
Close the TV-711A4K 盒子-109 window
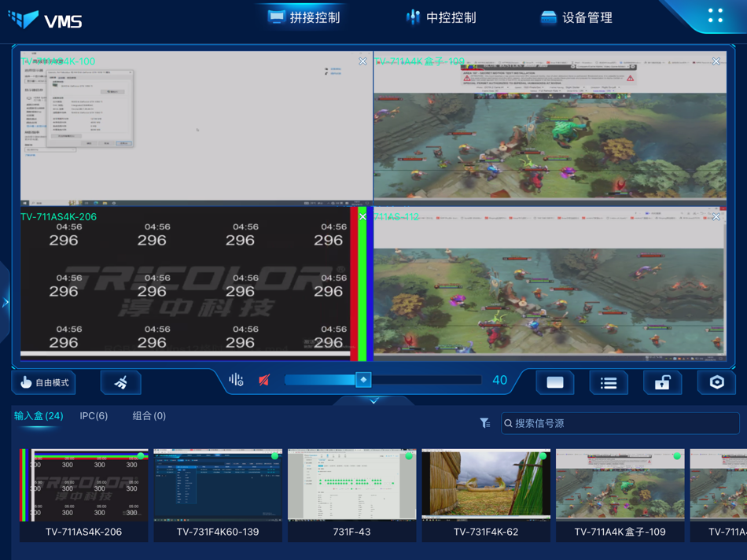click(716, 61)
